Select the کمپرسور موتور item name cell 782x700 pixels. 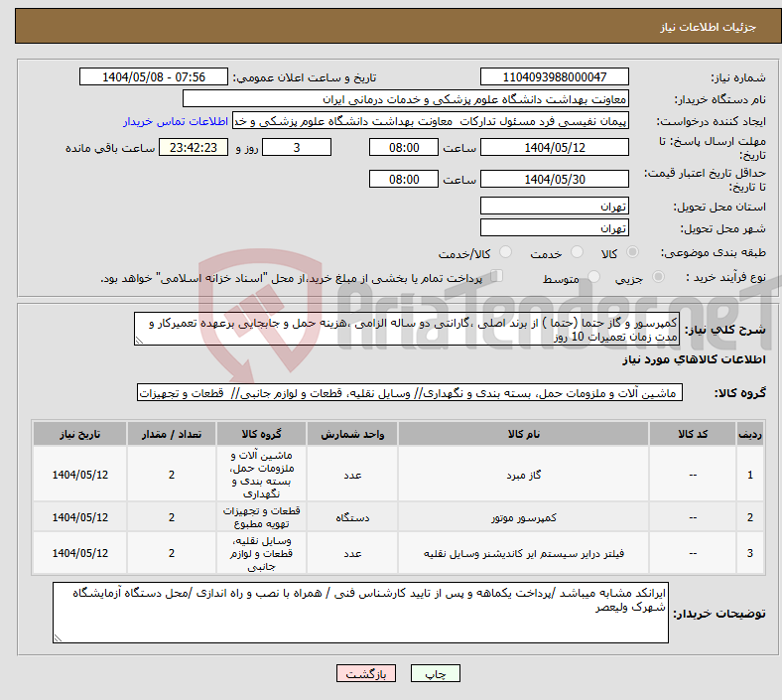tap(524, 517)
